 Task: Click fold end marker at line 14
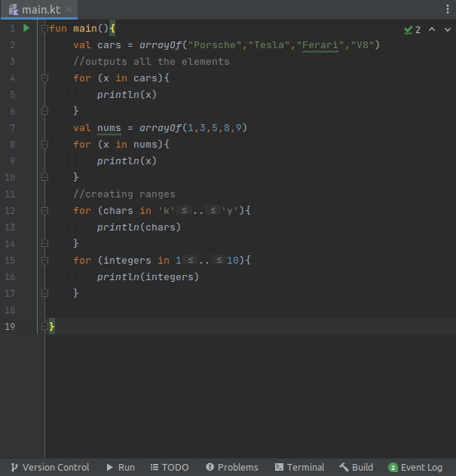coord(44,243)
